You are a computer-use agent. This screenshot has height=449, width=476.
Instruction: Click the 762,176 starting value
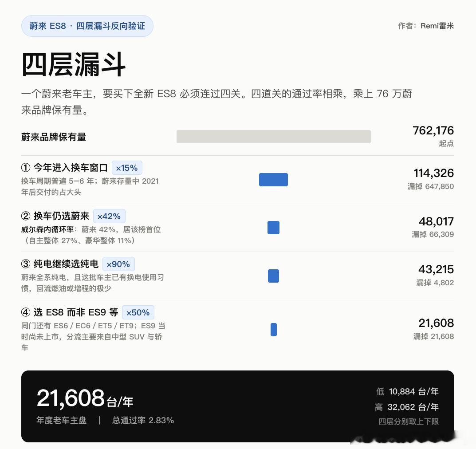433,130
